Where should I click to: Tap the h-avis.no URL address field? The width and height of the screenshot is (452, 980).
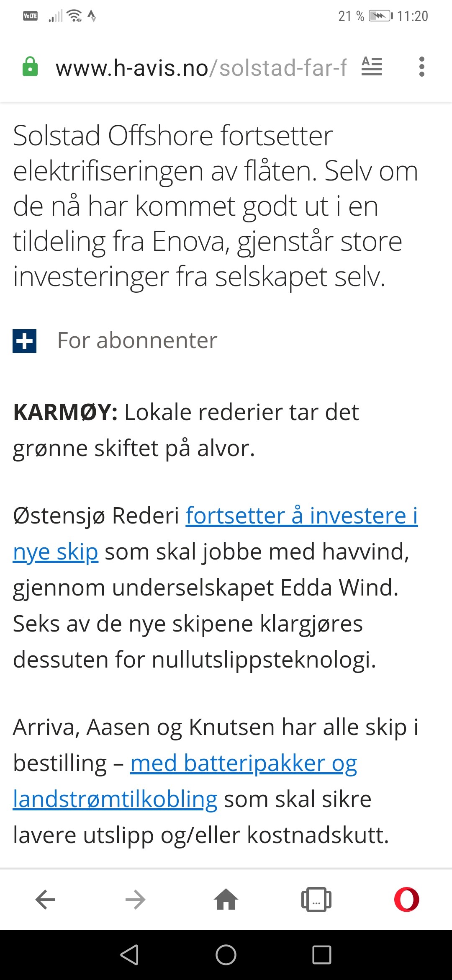coord(201,68)
